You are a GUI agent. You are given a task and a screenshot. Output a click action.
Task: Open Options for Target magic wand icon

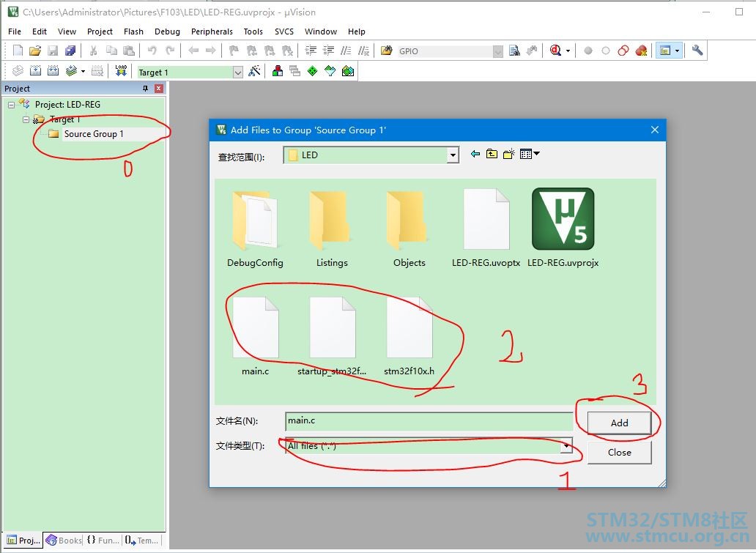(x=255, y=71)
